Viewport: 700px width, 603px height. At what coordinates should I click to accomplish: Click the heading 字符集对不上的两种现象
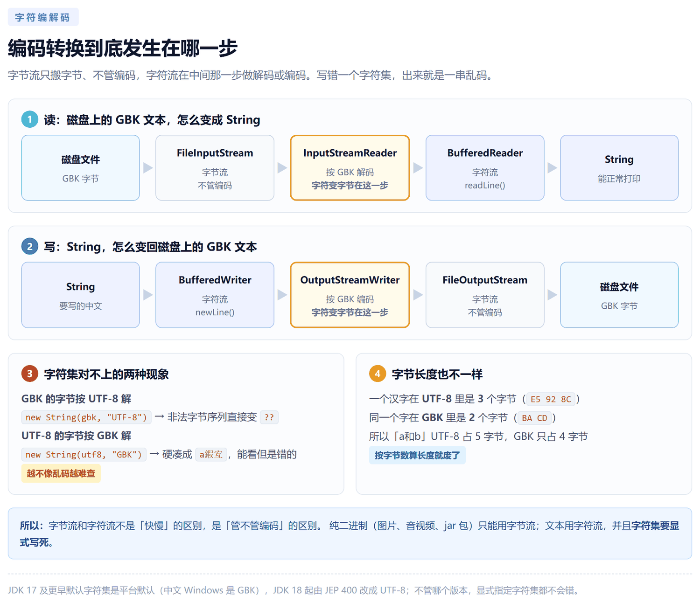coord(106,374)
